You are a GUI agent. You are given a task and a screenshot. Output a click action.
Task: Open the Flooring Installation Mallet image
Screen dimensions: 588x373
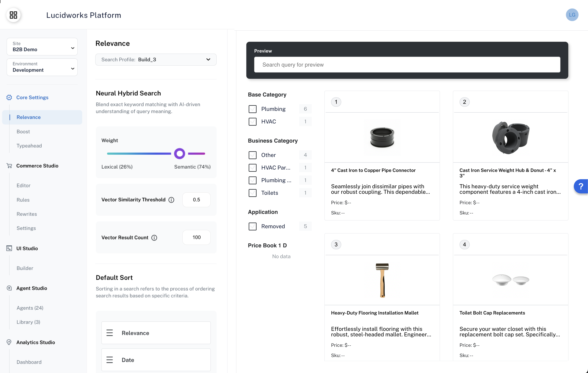pyautogui.click(x=382, y=280)
